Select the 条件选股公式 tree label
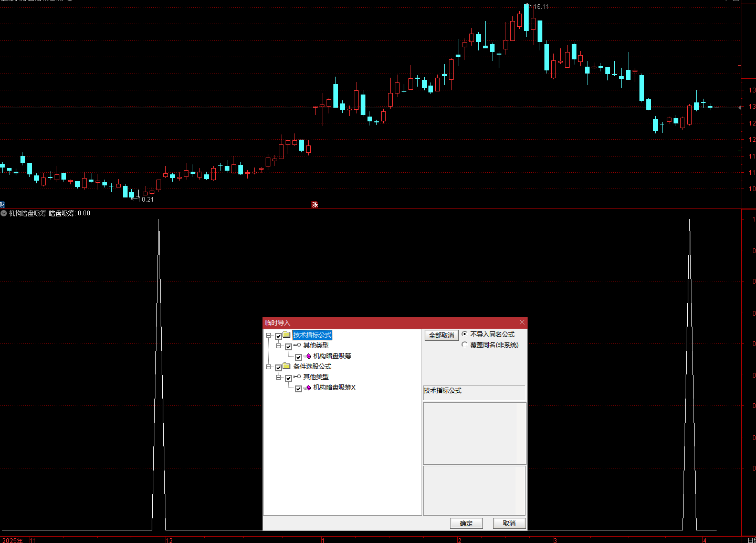This screenshot has height=543, width=756. point(312,367)
